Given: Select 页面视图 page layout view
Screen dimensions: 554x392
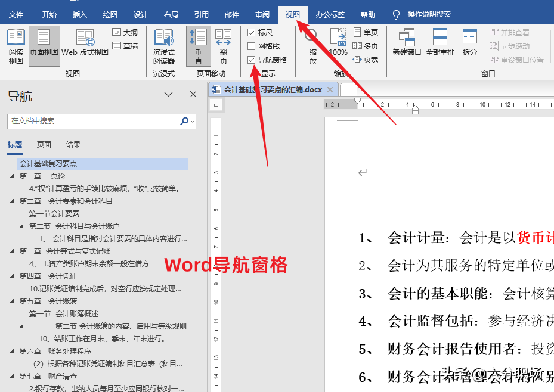Looking at the screenshot, I should coord(44,46).
